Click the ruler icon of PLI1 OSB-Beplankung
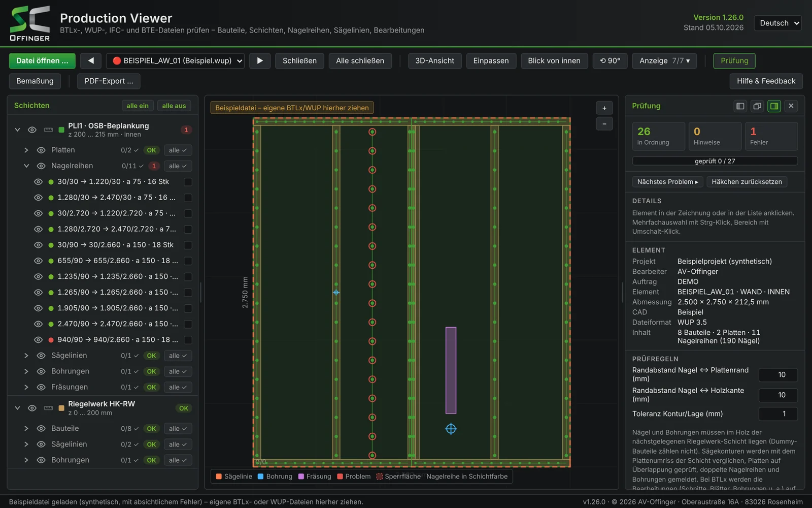This screenshot has width=812, height=508. point(48,130)
